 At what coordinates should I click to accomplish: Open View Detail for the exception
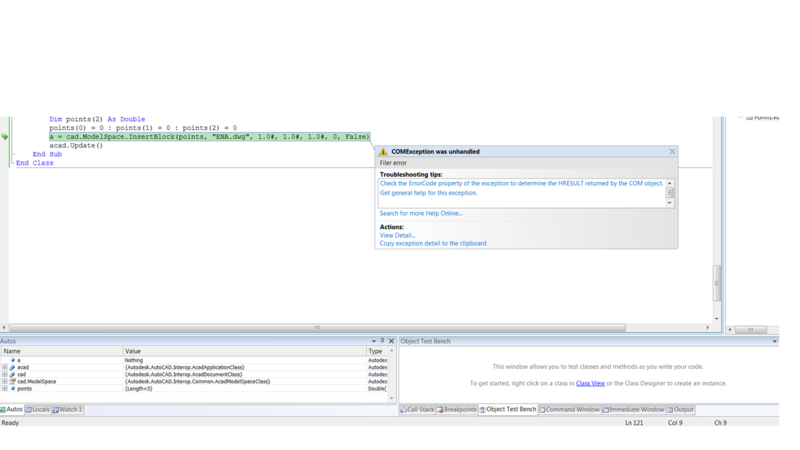click(x=397, y=235)
